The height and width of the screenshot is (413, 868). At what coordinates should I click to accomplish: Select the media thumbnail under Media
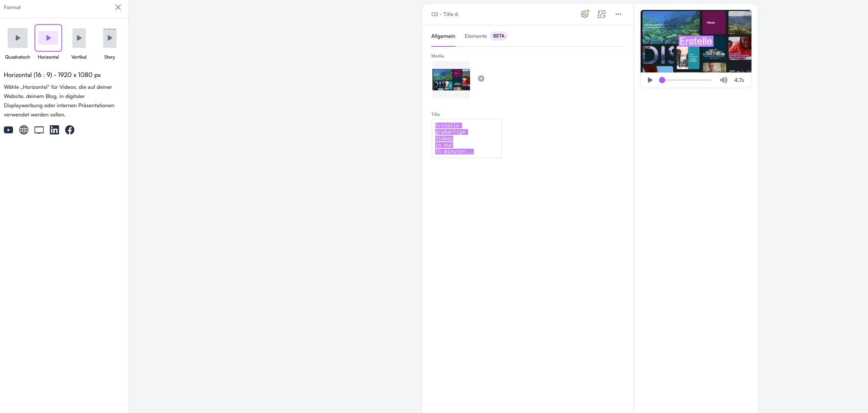pyautogui.click(x=451, y=79)
